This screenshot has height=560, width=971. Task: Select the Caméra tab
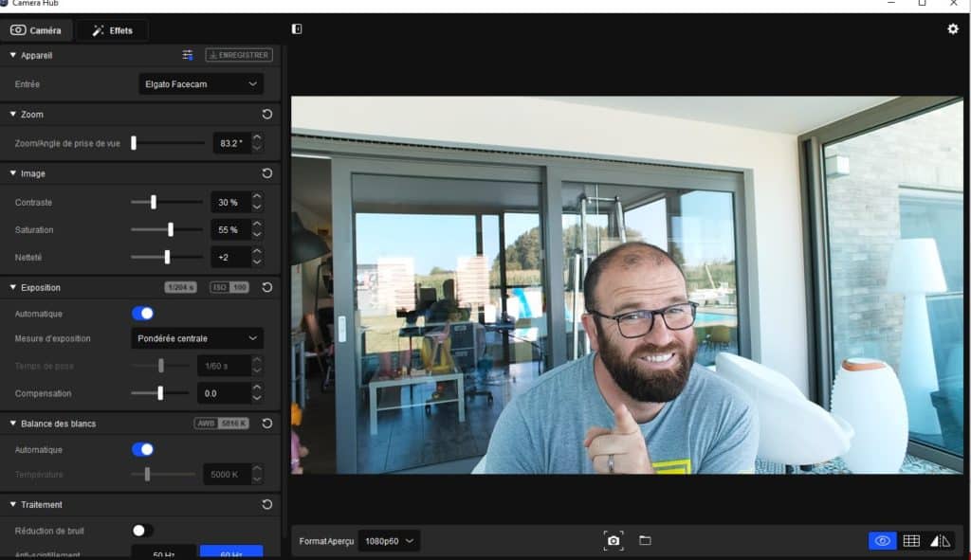pyautogui.click(x=36, y=30)
